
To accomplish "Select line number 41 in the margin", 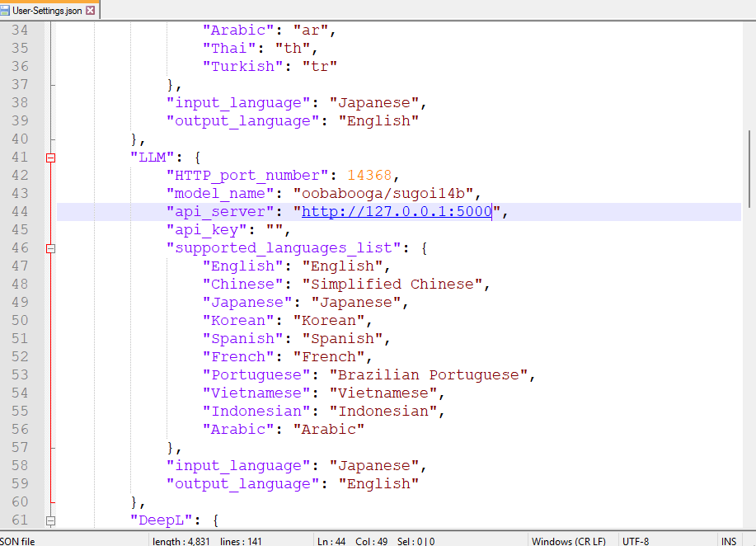I will [21, 158].
